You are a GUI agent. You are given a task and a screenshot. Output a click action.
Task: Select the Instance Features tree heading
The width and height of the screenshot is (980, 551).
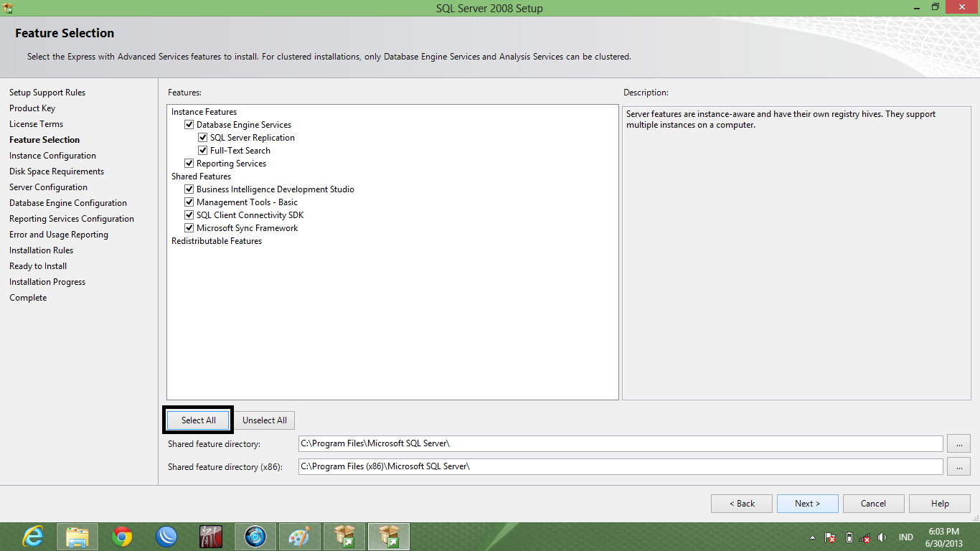(204, 112)
